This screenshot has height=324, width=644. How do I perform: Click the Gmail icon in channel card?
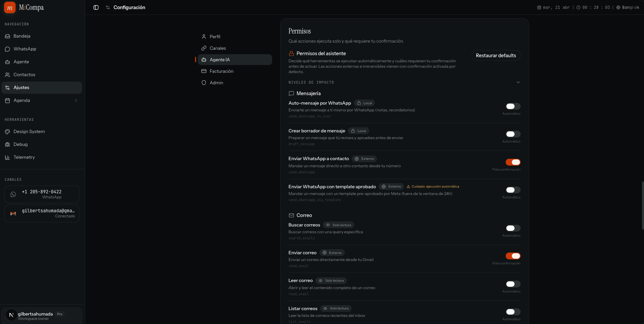click(13, 214)
